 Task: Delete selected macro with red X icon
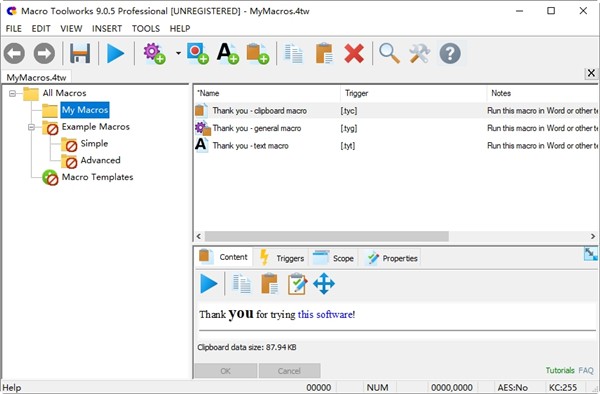pos(354,53)
